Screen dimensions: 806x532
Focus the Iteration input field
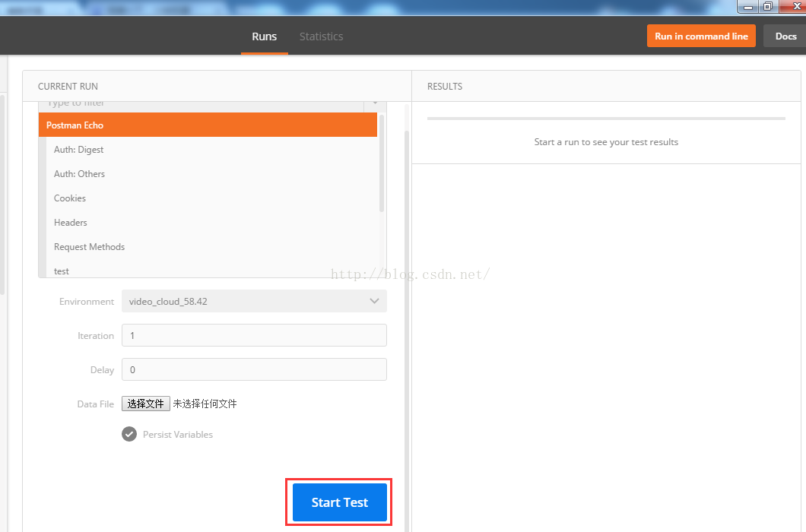[254, 336]
